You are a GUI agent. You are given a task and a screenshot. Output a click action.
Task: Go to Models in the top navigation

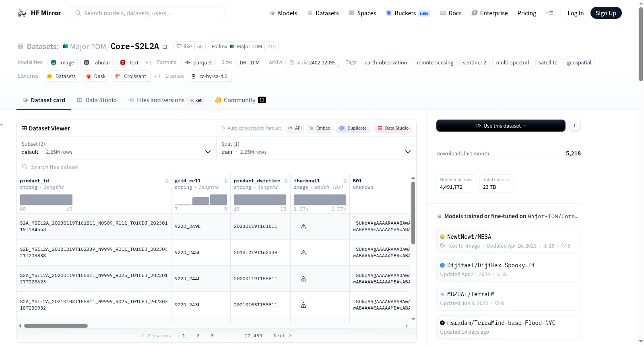283,13
